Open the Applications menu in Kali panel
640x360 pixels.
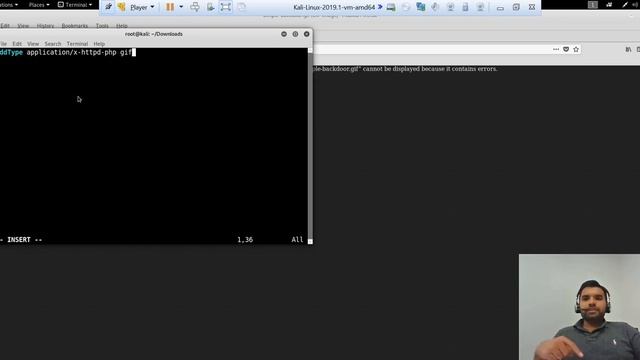tap(9, 4)
